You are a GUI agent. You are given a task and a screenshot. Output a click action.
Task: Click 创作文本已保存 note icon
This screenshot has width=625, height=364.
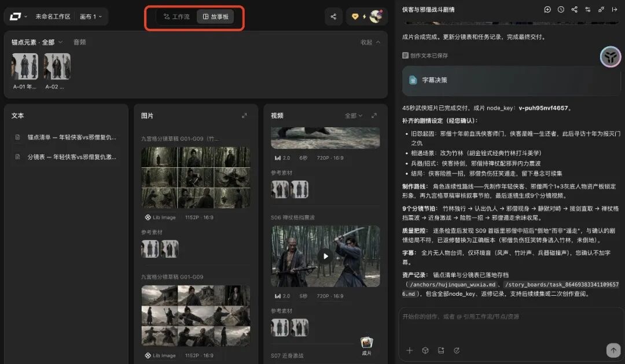[405, 56]
